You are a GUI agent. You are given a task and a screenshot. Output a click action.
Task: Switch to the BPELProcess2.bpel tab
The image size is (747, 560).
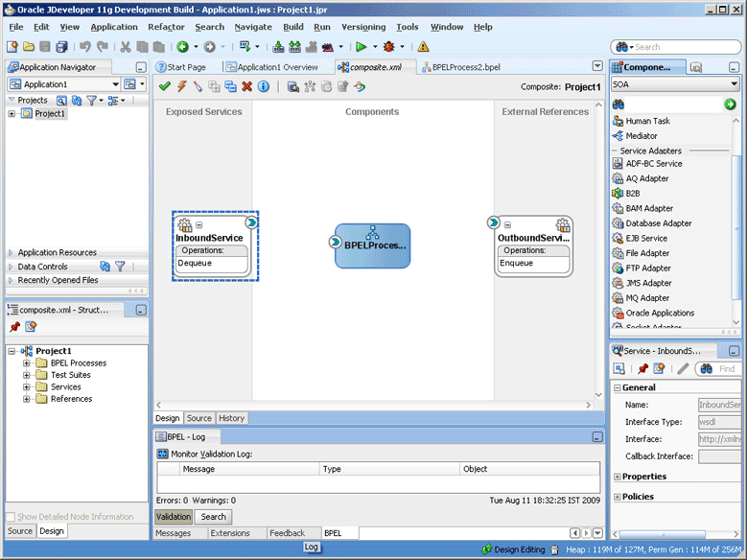461,67
